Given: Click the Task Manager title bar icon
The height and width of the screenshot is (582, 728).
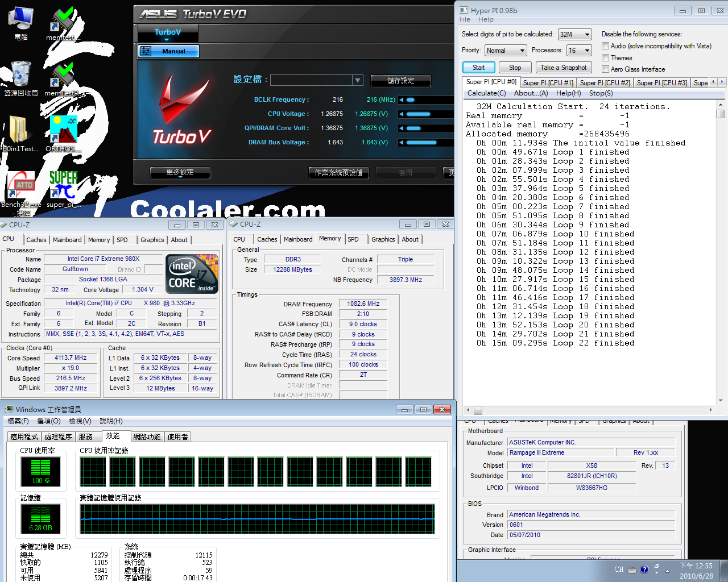Looking at the screenshot, I should click(x=9, y=409).
